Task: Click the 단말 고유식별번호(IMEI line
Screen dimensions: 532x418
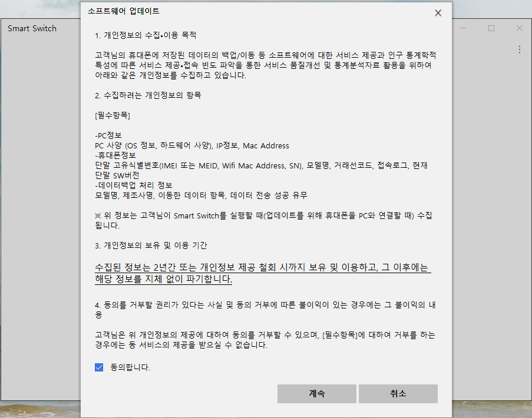Action: pos(261,170)
